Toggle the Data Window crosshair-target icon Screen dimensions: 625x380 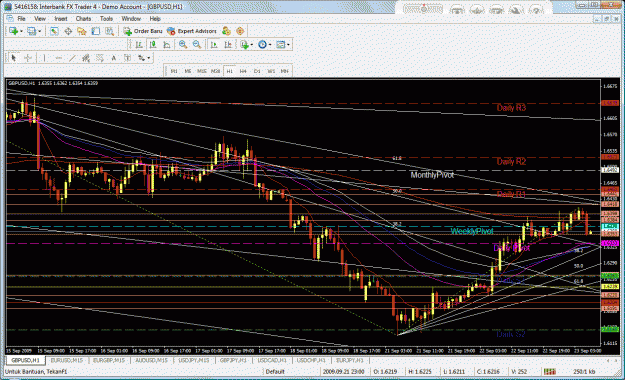(68, 31)
